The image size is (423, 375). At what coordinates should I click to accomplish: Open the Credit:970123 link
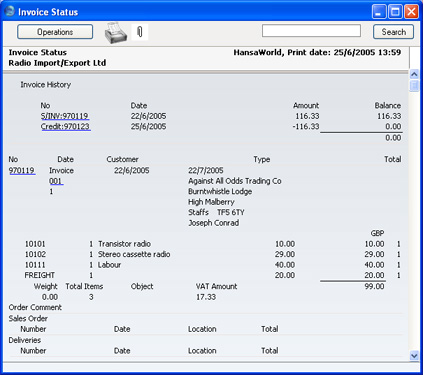[65, 127]
